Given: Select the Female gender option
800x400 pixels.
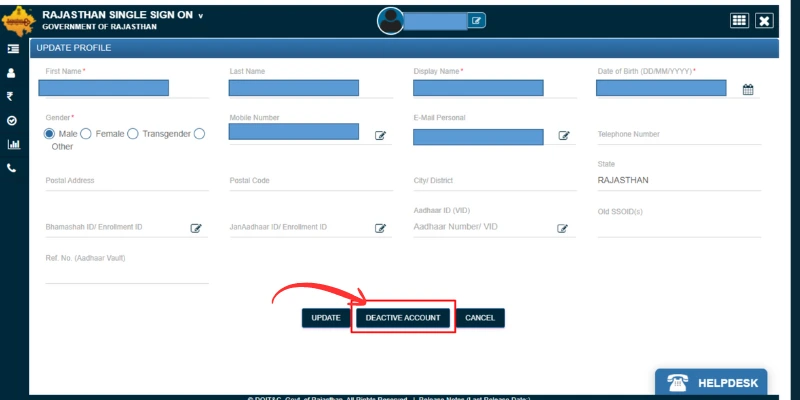Looking at the screenshot, I should [x=86, y=134].
